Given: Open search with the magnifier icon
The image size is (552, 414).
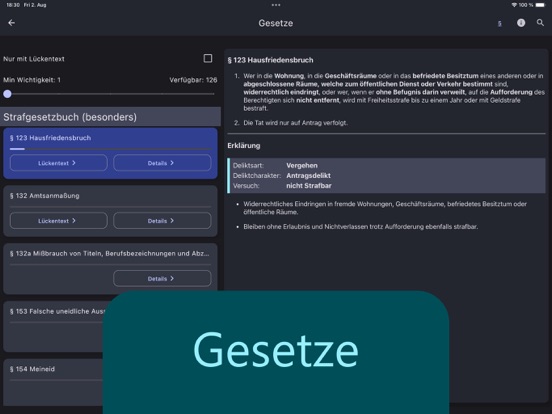Looking at the screenshot, I should coord(540,23).
